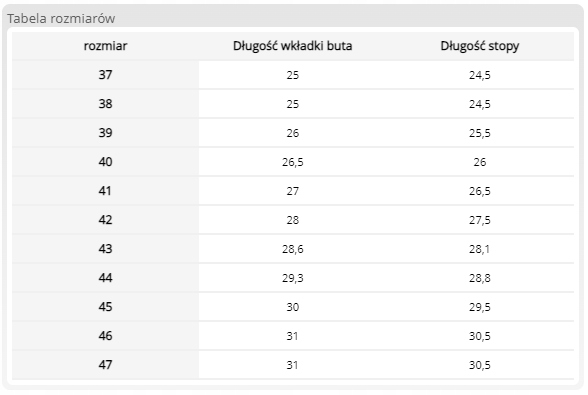Select size 44 row label
The image size is (588, 395).
(105, 278)
